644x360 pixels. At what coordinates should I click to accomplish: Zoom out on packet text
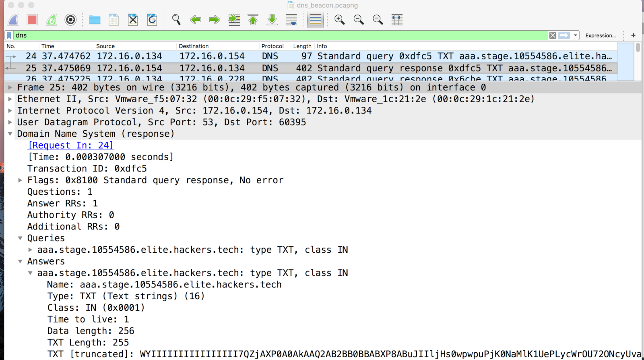pyautogui.click(x=359, y=20)
